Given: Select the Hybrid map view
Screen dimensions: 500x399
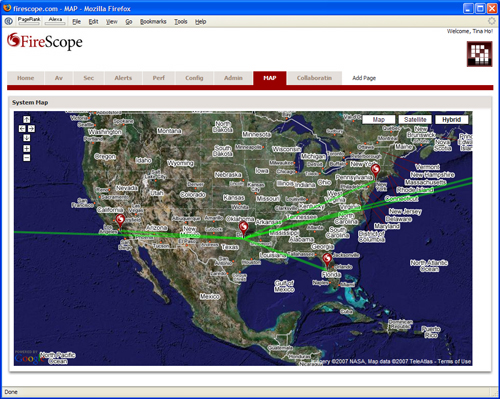Looking at the screenshot, I should pos(452,120).
